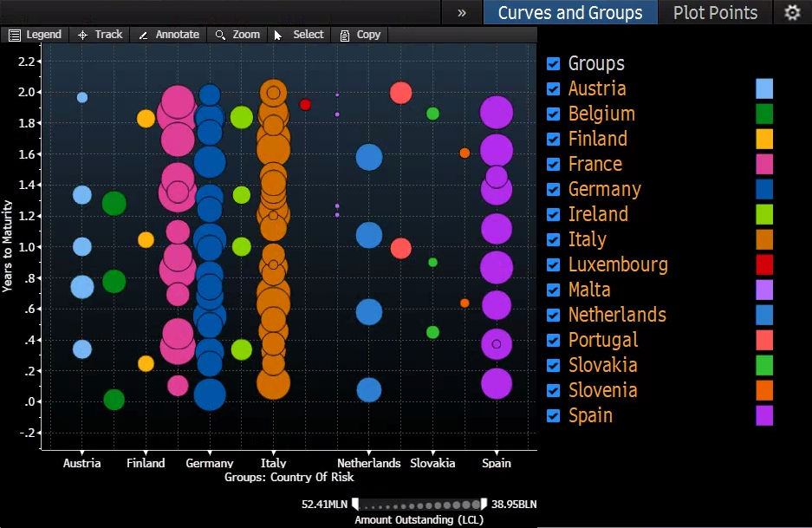The height and width of the screenshot is (528, 812).
Task: Click the Luxembourg red color swatch
Action: [x=764, y=264]
